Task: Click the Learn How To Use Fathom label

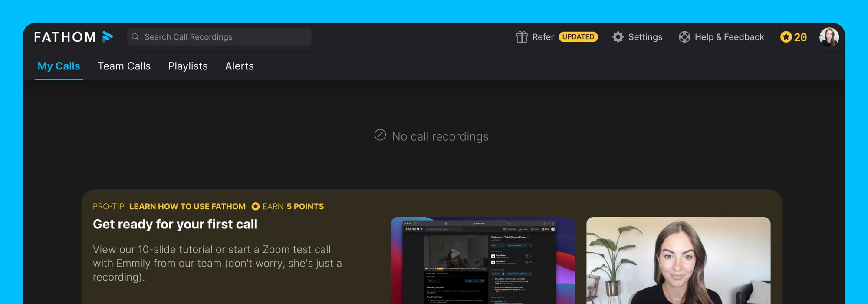Action: point(187,206)
